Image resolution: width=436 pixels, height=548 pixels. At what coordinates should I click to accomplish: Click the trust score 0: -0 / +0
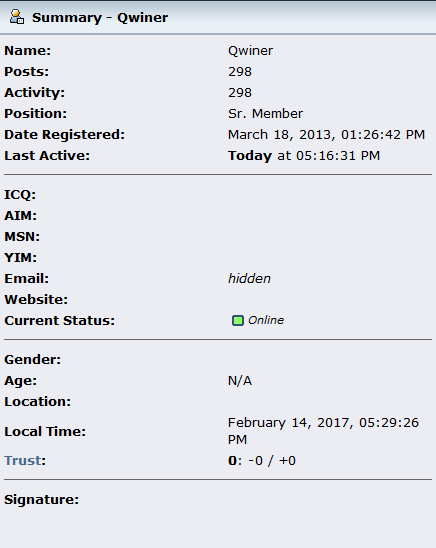(x=262, y=461)
